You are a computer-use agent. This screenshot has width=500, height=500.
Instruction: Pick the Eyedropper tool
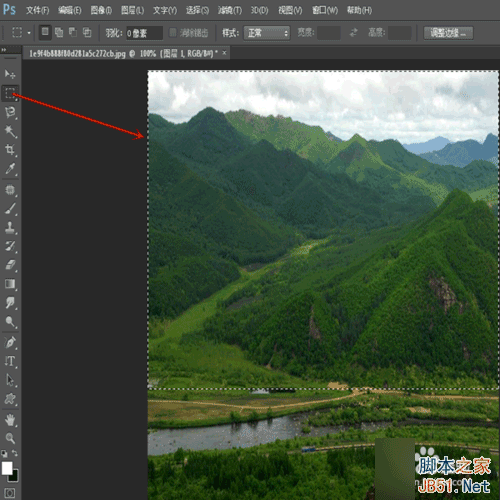coord(10,169)
